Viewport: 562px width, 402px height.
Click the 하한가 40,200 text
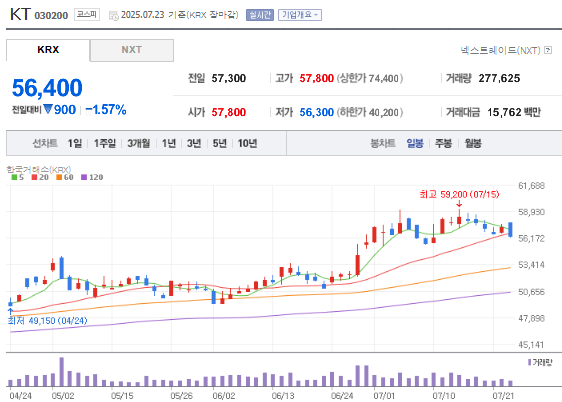(x=370, y=112)
